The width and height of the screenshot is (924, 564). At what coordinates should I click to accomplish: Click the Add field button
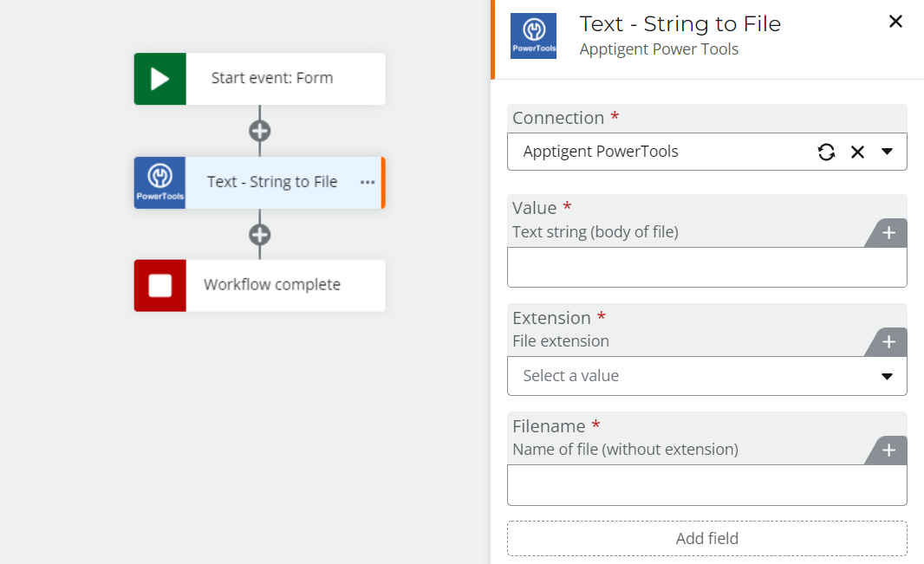(706, 538)
